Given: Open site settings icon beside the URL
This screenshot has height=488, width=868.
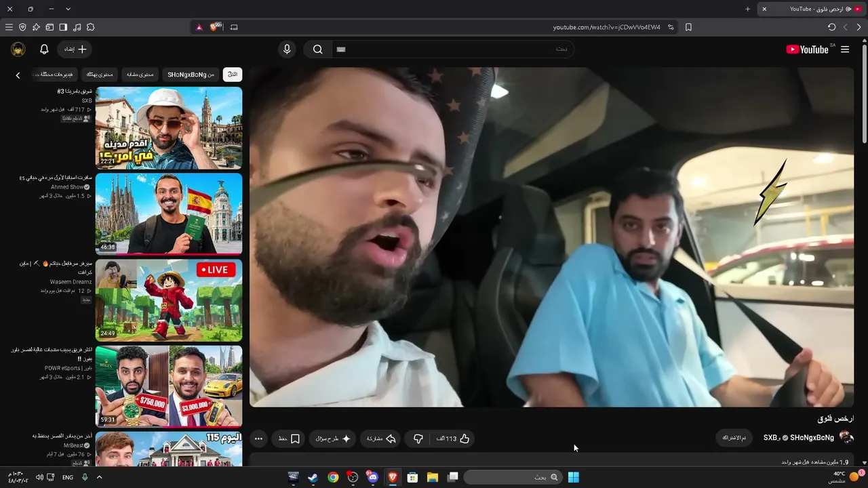Looking at the screenshot, I should tap(671, 27).
